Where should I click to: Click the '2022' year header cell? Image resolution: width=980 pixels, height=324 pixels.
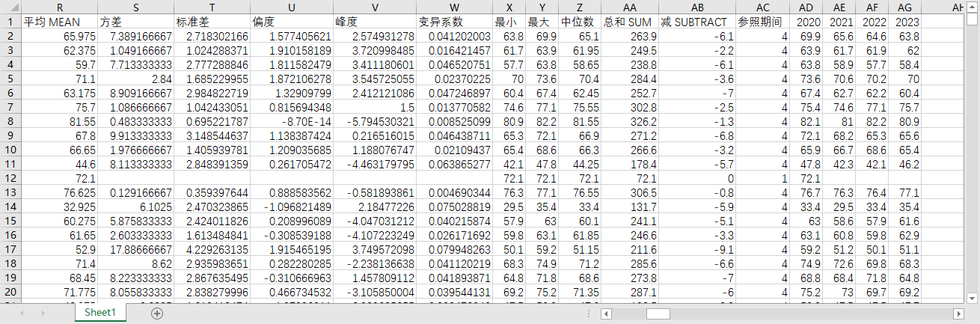point(872,22)
